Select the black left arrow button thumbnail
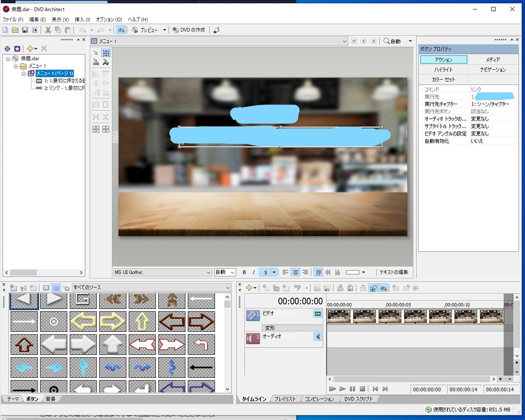The image size is (525, 420). coord(201,368)
